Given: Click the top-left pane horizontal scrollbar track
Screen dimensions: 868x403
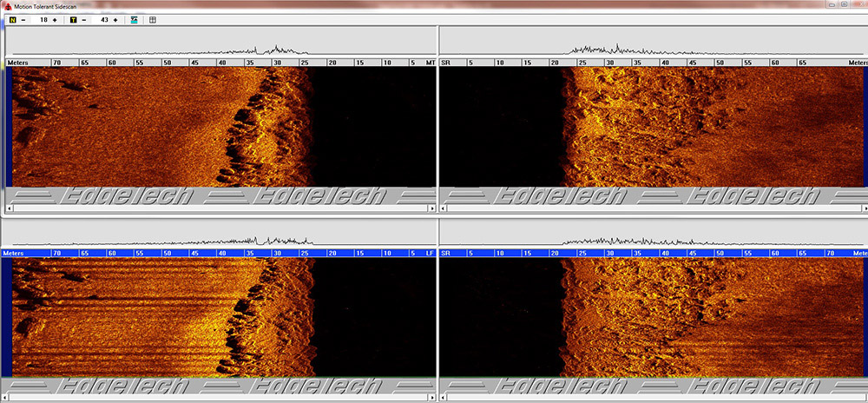Looking at the screenshot, I should pos(220,208).
